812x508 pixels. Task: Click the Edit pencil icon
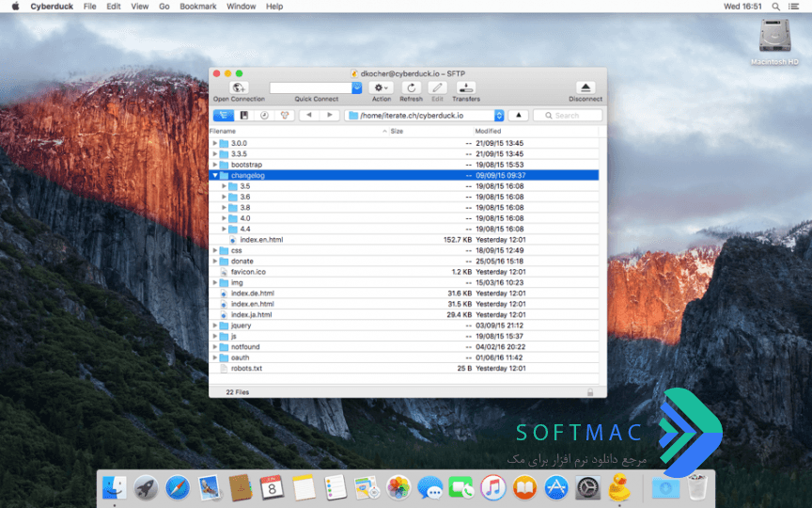(x=437, y=87)
